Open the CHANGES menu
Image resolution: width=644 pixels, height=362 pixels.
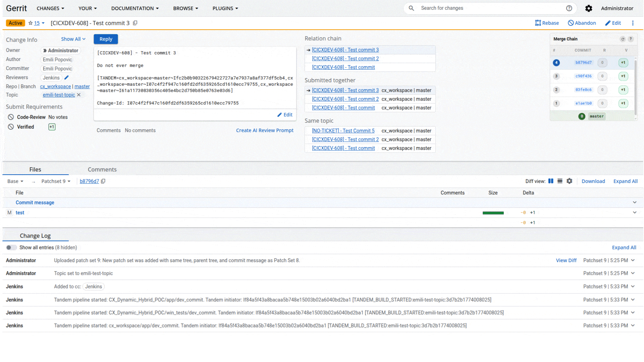tap(50, 8)
